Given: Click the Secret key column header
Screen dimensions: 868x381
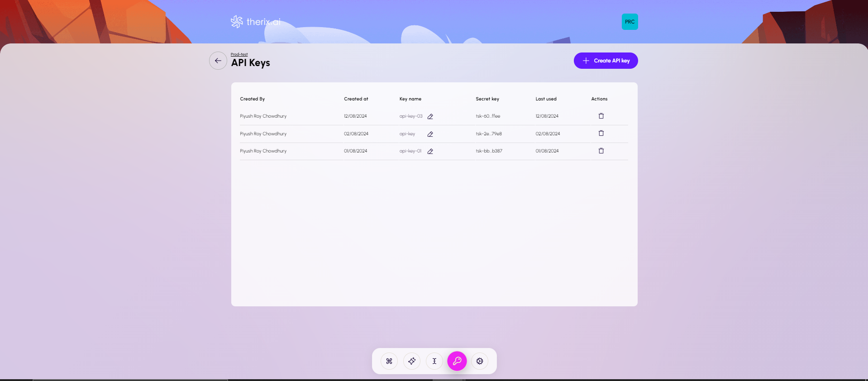Looking at the screenshot, I should tap(487, 99).
